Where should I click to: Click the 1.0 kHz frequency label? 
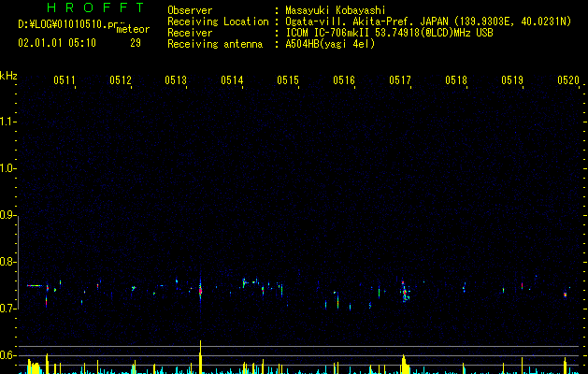(7, 168)
